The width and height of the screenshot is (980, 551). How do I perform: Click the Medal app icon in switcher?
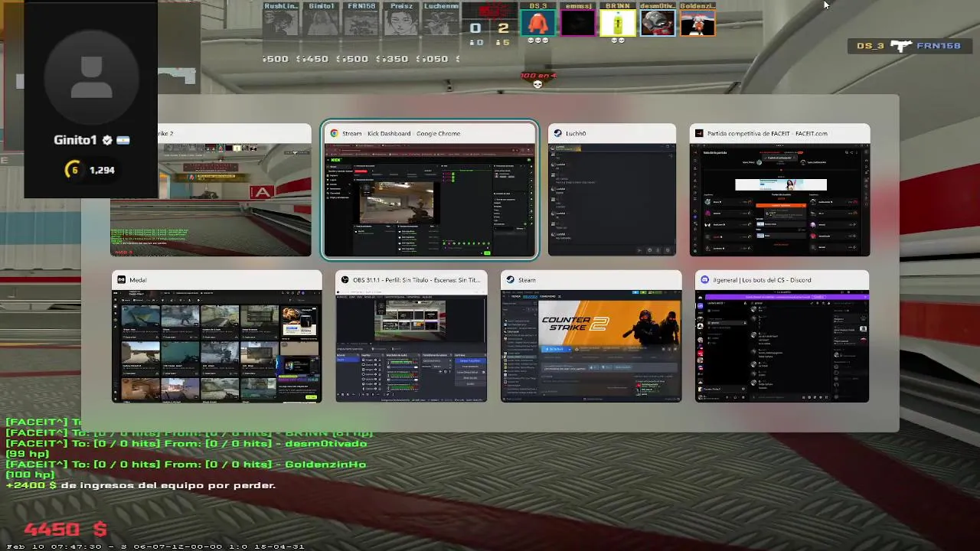121,280
